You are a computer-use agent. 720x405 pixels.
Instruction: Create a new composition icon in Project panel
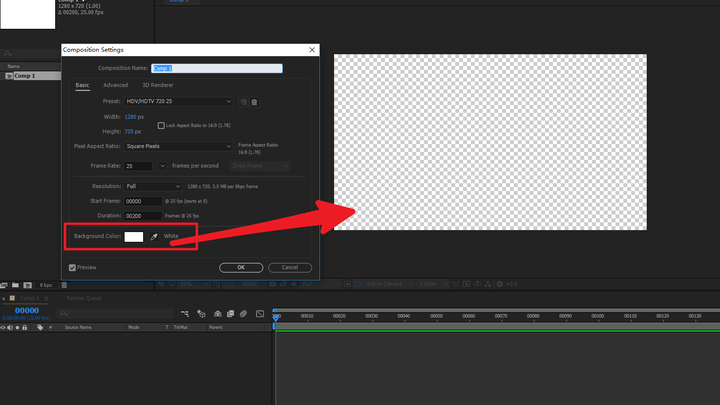(28, 285)
